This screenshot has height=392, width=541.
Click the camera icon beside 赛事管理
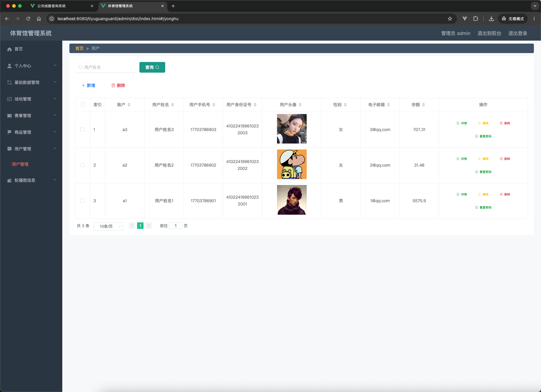pos(9,116)
